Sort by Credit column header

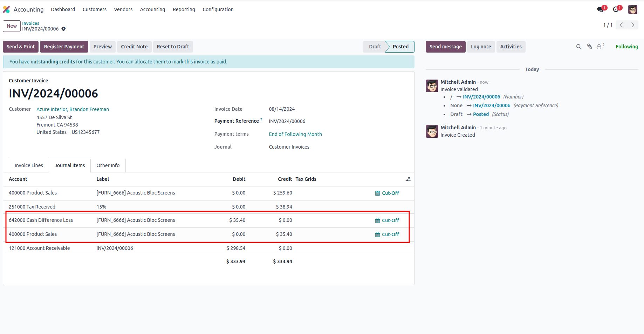coord(285,179)
